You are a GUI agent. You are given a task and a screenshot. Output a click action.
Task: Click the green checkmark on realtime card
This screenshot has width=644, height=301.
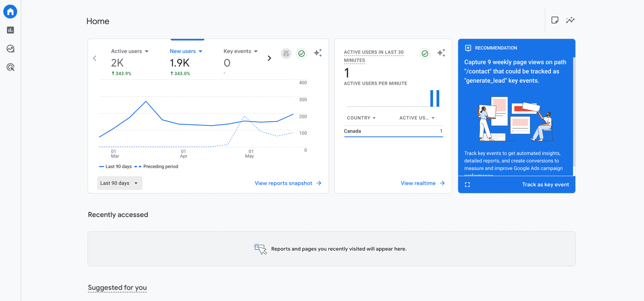[x=425, y=54]
